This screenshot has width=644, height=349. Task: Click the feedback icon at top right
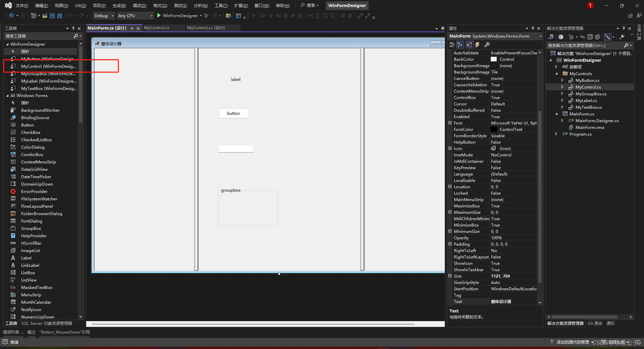pos(639,15)
